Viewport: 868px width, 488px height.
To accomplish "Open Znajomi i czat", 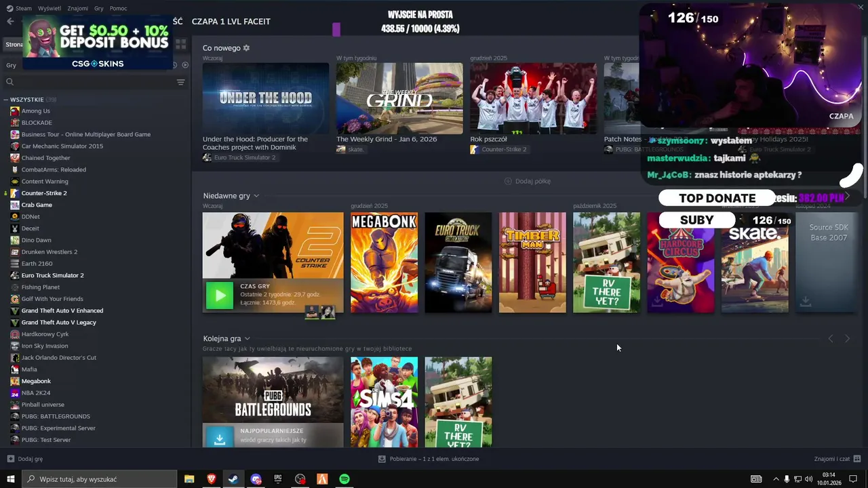I will pos(837,459).
